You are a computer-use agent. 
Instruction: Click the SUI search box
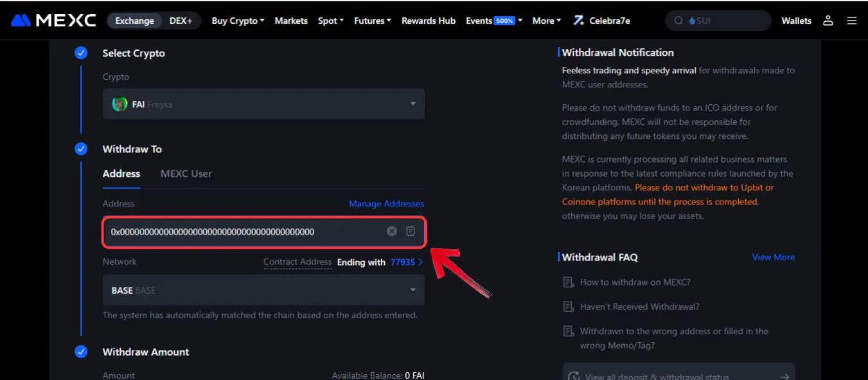[x=718, y=21]
